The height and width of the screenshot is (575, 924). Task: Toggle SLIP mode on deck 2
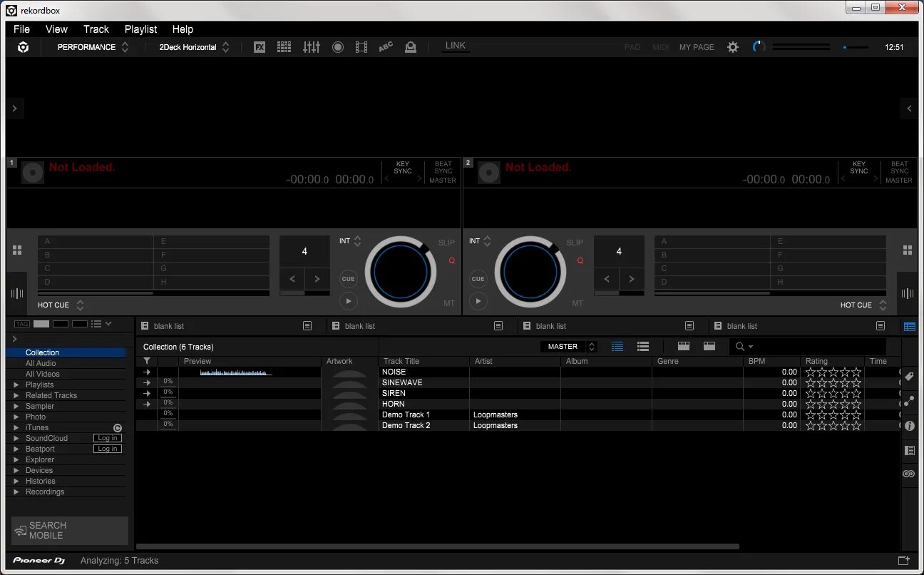pos(575,243)
